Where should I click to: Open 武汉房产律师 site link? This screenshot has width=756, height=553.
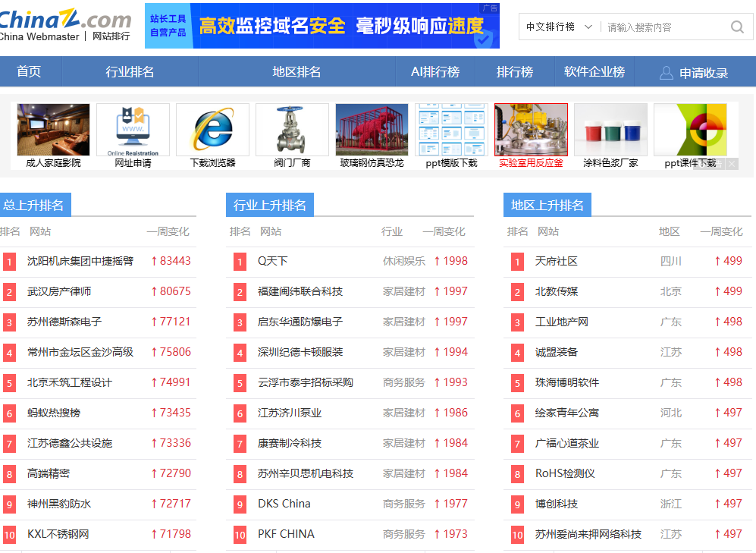click(59, 291)
